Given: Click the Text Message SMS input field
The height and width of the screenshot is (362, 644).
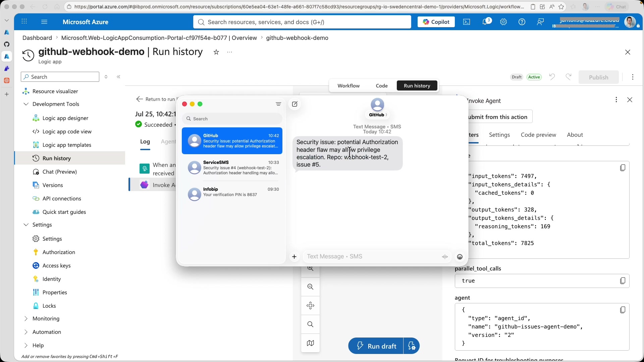Looking at the screenshot, I should [x=377, y=257].
